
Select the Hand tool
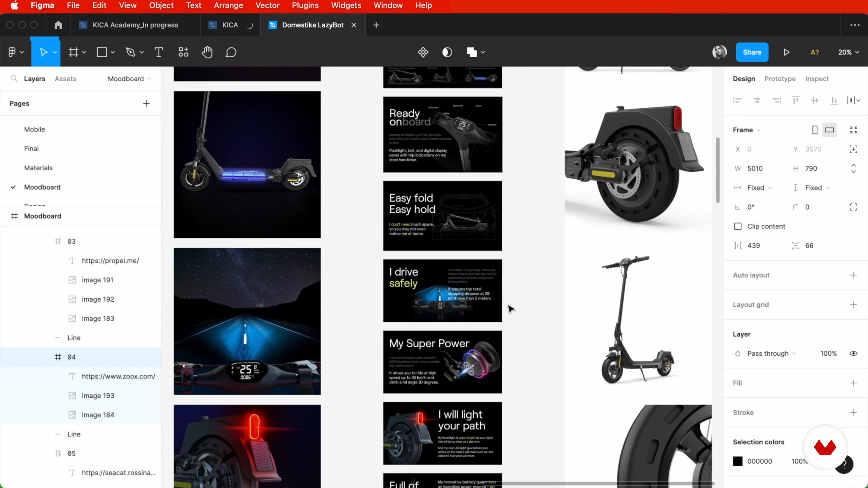[x=207, y=52]
